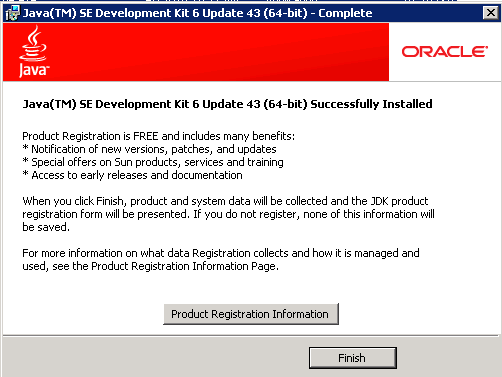
Task: Click the installer icon in title bar
Action: (x=12, y=13)
